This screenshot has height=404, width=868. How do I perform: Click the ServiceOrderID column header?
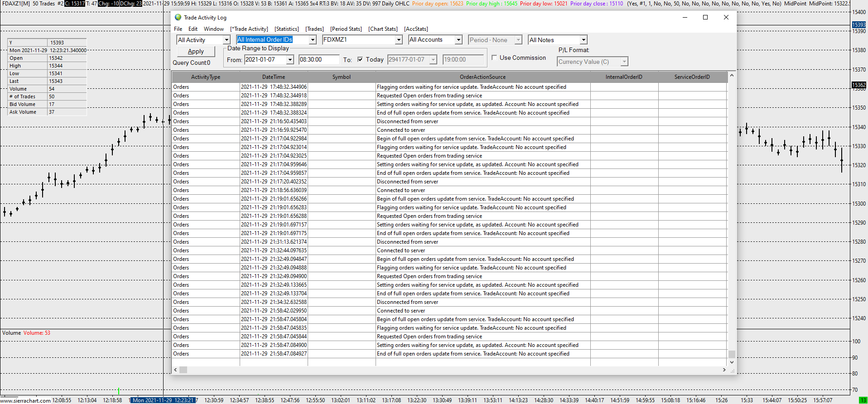pos(692,77)
